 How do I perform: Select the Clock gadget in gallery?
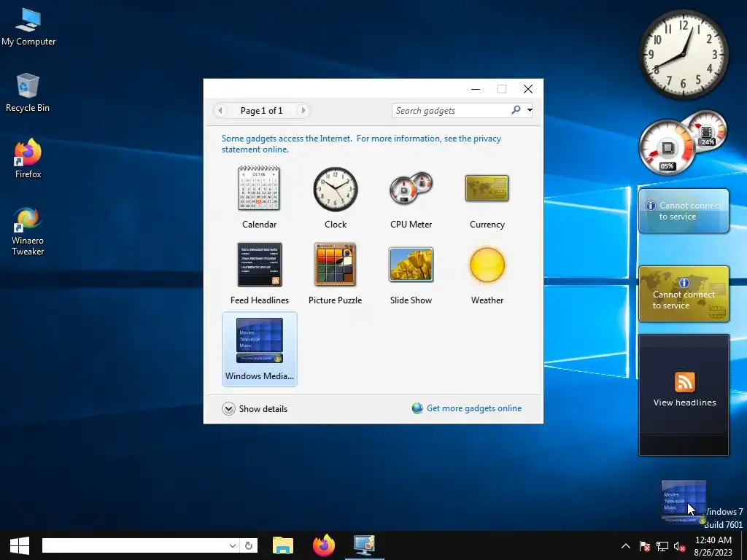(x=336, y=189)
